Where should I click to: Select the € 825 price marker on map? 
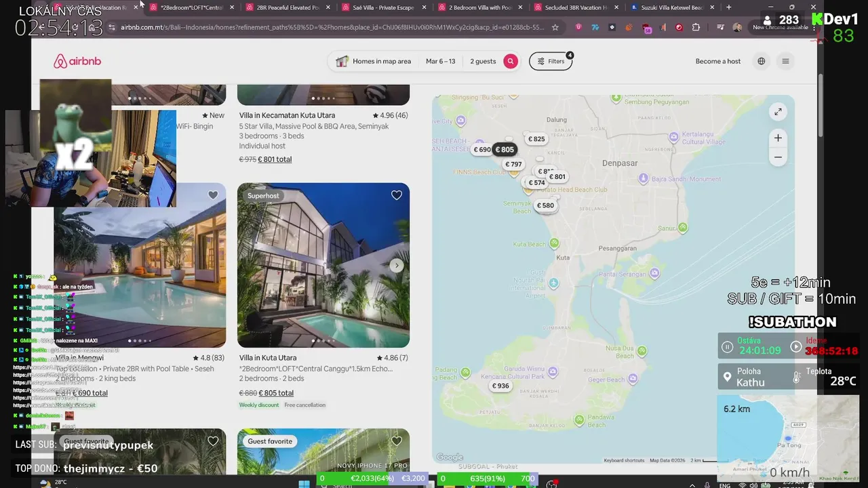coord(536,139)
